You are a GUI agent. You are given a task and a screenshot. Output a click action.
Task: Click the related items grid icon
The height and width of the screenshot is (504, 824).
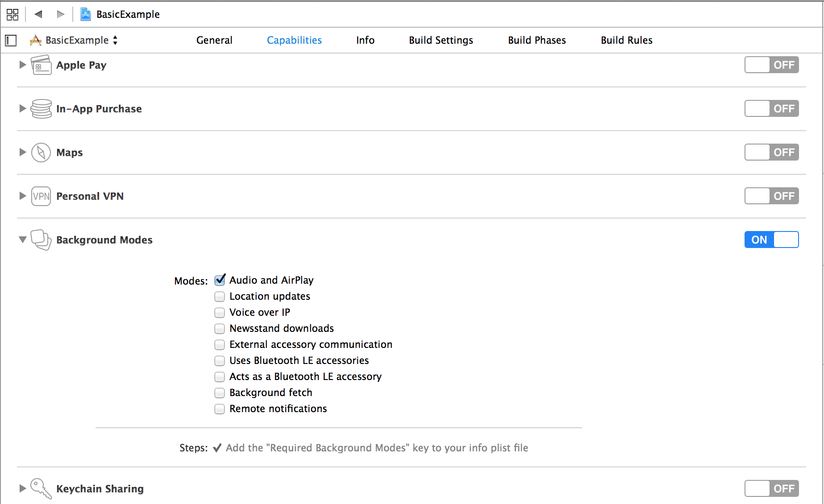point(12,14)
